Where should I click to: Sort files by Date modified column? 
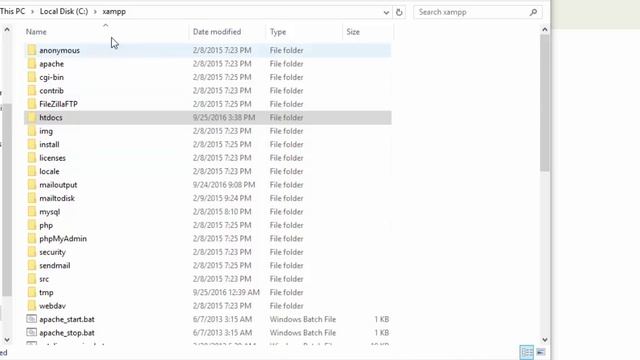pos(217,32)
